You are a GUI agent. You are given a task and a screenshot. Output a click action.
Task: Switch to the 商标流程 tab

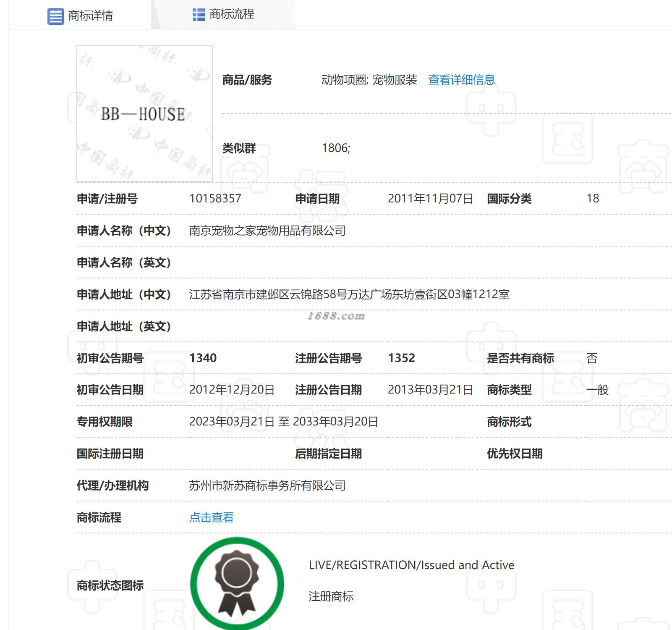[223, 14]
